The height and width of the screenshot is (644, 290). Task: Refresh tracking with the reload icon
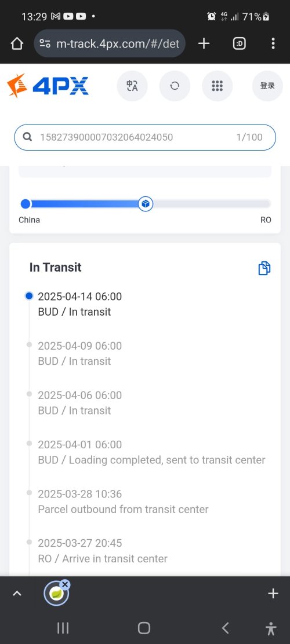tap(175, 86)
